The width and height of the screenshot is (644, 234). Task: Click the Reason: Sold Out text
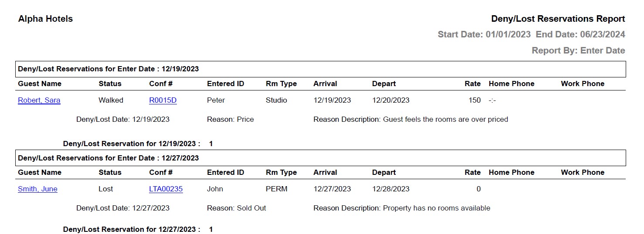point(236,208)
